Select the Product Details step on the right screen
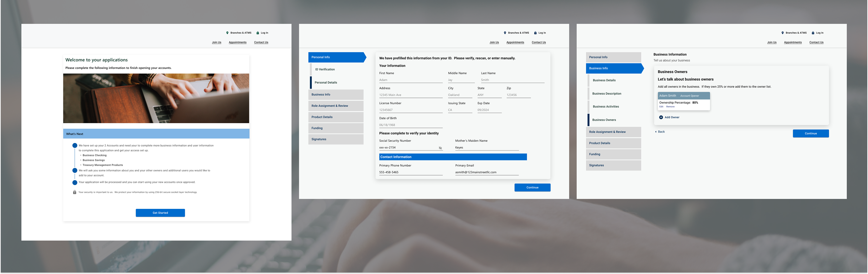Screen dimensions: 868x274 pyautogui.click(x=614, y=143)
